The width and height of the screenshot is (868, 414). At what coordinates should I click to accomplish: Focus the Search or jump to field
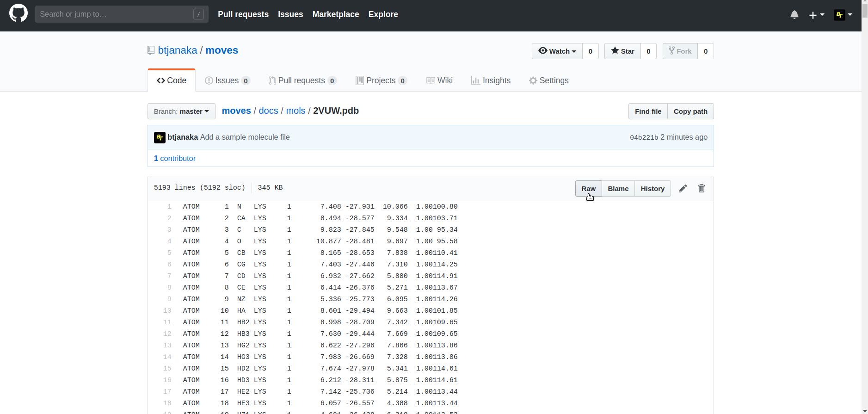tap(122, 14)
